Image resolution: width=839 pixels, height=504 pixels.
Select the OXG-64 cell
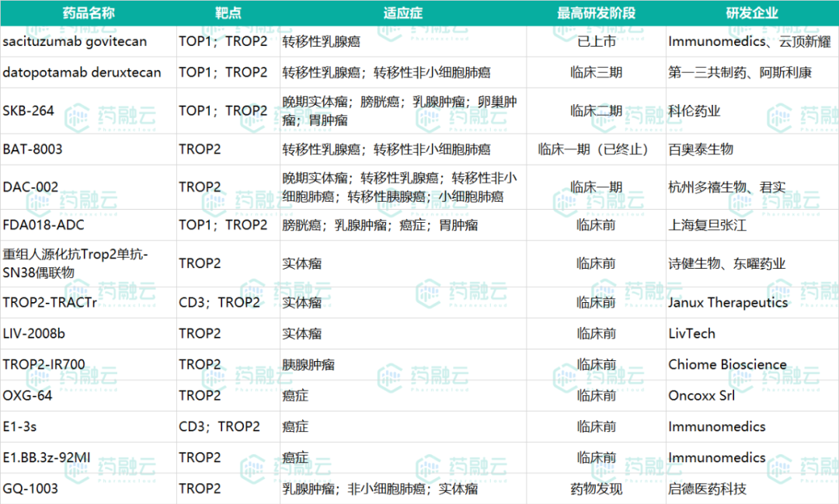[x=89, y=396]
